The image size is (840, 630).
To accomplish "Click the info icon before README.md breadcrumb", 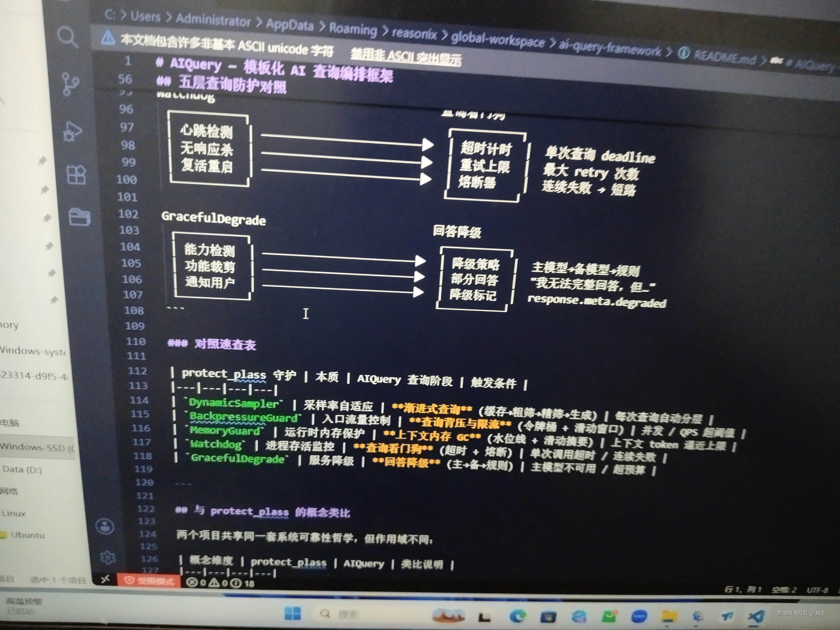I will 684,53.
